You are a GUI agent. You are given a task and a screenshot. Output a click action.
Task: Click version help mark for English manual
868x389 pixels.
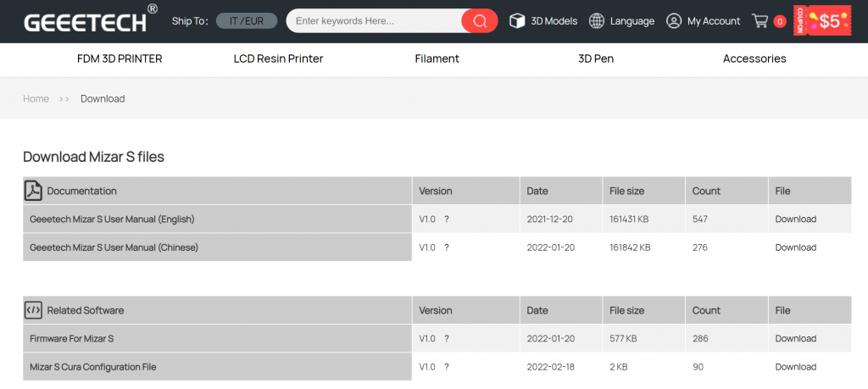point(446,220)
